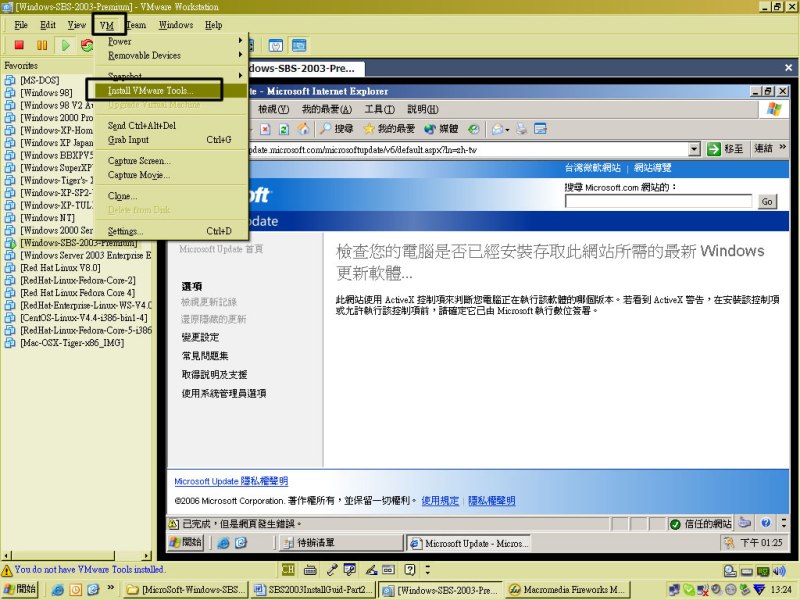Open the View menu in VMware Workstation

pos(77,25)
